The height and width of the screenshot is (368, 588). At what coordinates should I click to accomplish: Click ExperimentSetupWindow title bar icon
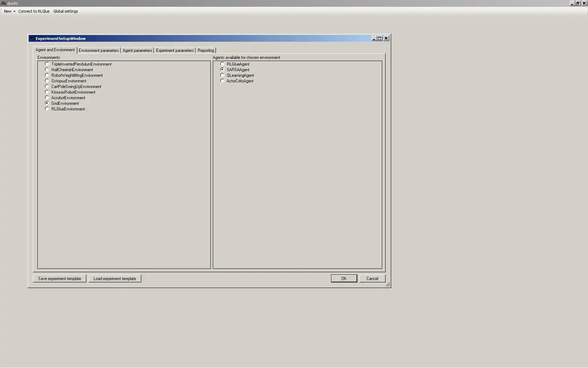point(32,39)
